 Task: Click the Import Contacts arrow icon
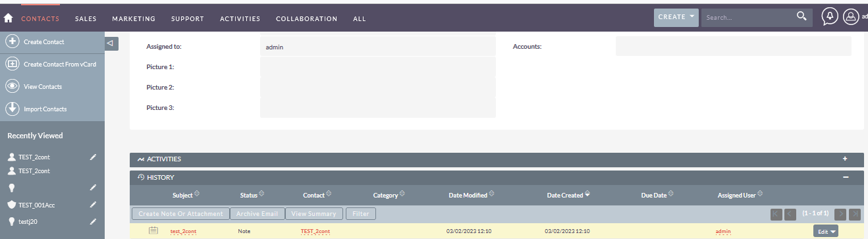[x=12, y=109]
